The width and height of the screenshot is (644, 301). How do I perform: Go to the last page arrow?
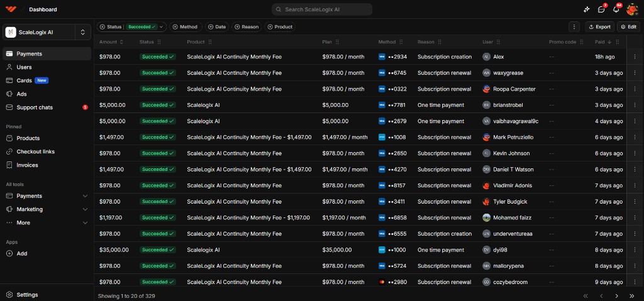pyautogui.click(x=631, y=296)
